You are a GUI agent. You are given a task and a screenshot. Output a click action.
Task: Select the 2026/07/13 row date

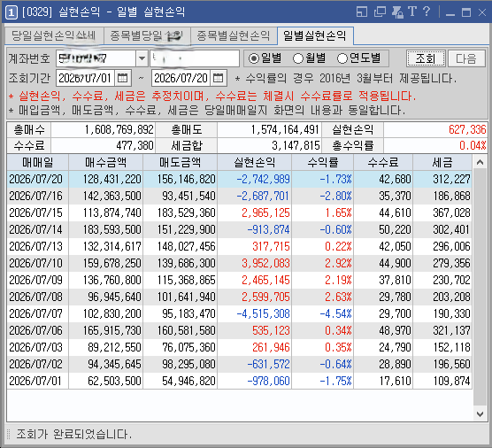click(x=35, y=246)
